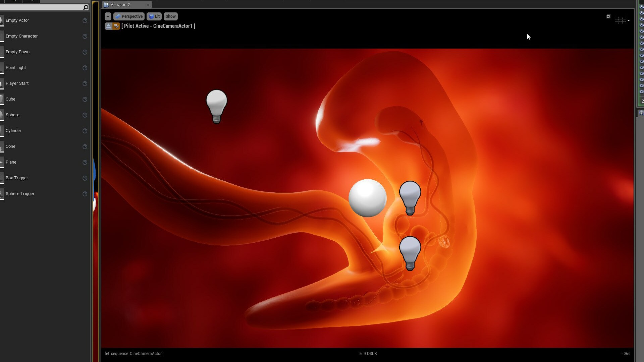Click Cube entry in actor list

[x=10, y=99]
